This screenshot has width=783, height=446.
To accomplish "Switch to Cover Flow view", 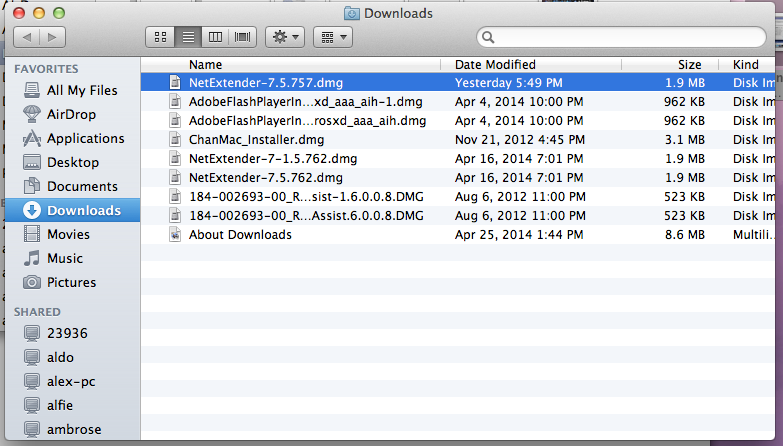I will (x=243, y=37).
